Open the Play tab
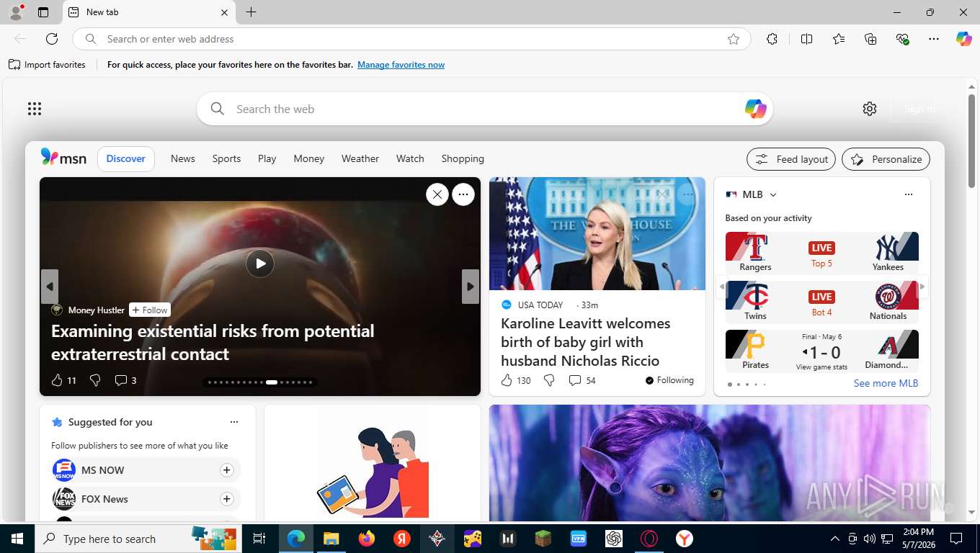The height and width of the screenshot is (553, 980). [267, 158]
